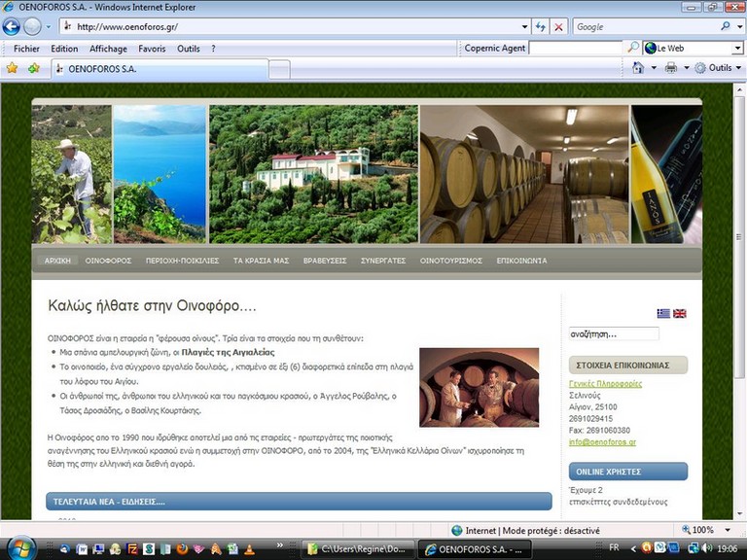747x560 pixels.
Task: Click the Add to Favorites icon
Action: [34, 68]
